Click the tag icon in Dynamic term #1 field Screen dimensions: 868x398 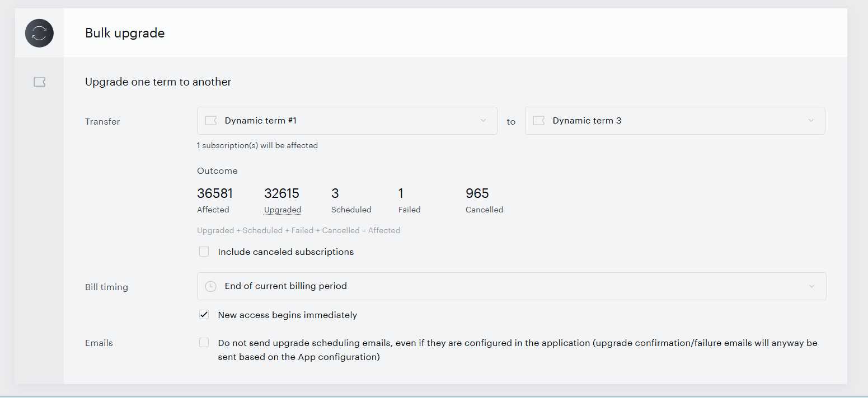[211, 121]
